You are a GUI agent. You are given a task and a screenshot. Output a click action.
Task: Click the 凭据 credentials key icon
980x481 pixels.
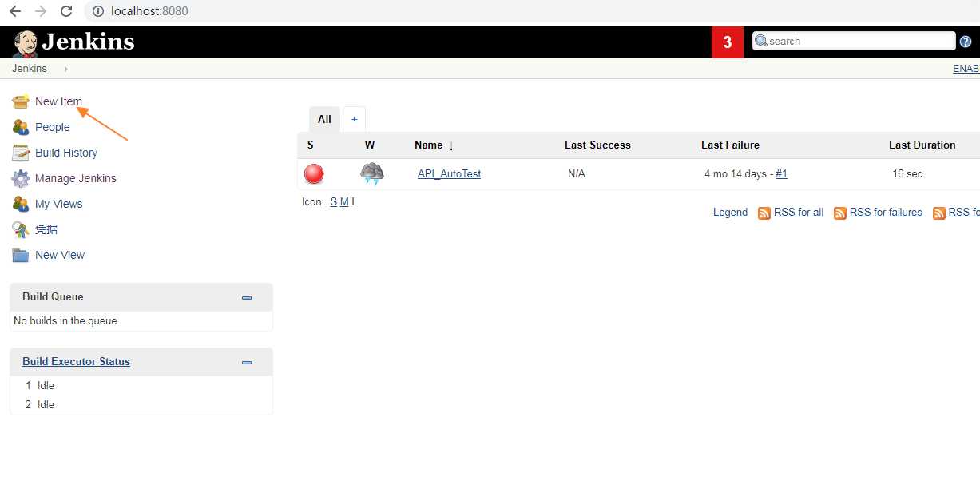pos(21,229)
